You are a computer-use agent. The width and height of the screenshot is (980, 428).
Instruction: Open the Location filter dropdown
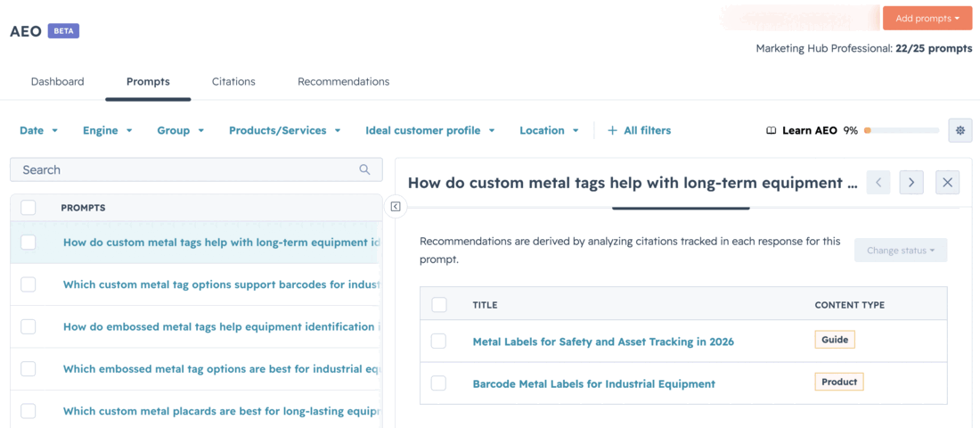tap(550, 130)
